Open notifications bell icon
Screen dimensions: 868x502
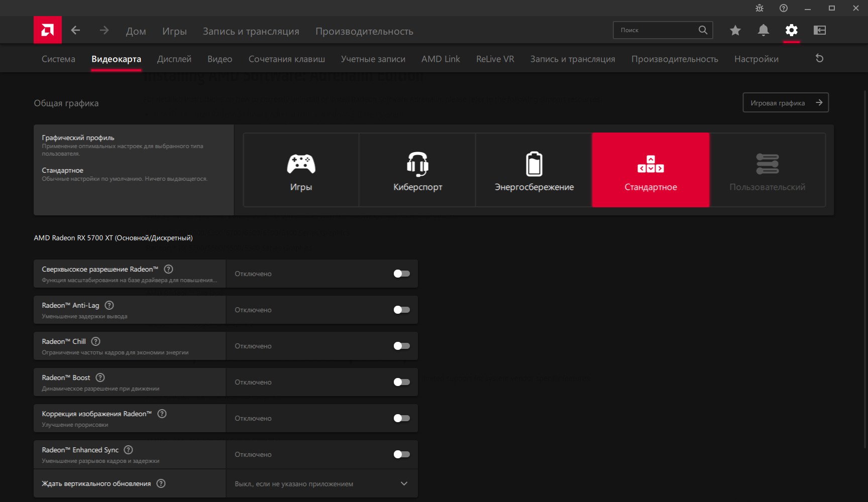(x=763, y=30)
